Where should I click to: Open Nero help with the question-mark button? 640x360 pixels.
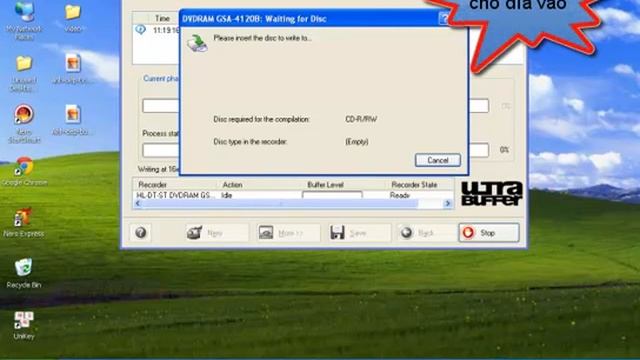tap(141, 233)
